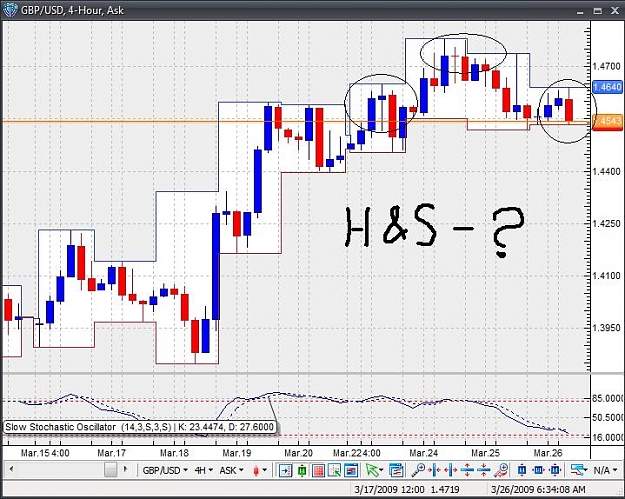Screen dimensions: 625x499
Task: Toggle the data cursor crosshair button
Action: (334, 470)
